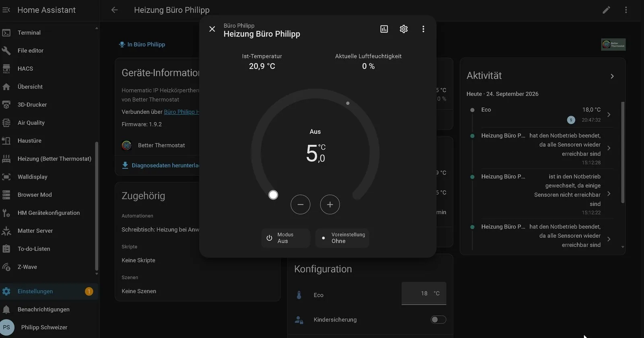Click the 3D-Drucker sidebar icon

click(6, 105)
